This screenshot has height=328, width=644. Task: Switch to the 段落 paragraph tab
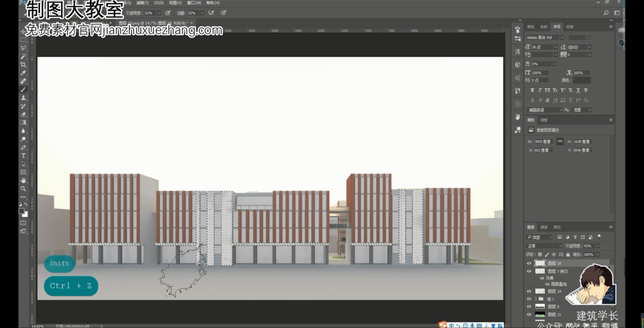[x=569, y=27]
